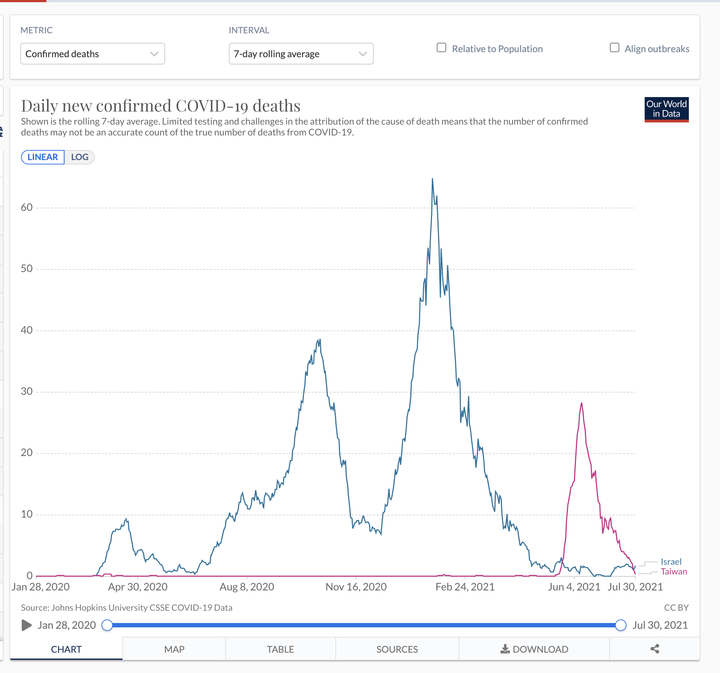Click the DOWNLOAD tab
The width and height of the screenshot is (720, 673).
click(534, 649)
